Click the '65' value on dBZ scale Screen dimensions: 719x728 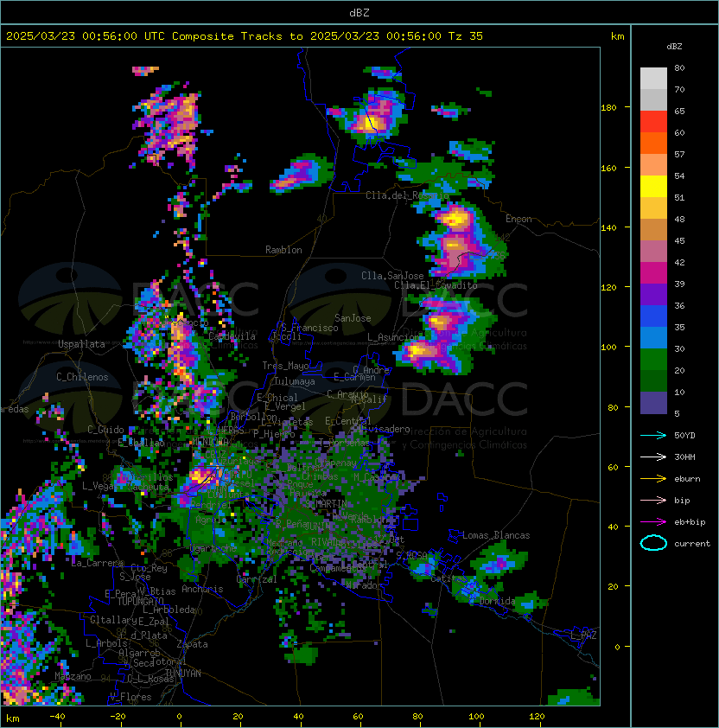click(x=679, y=112)
